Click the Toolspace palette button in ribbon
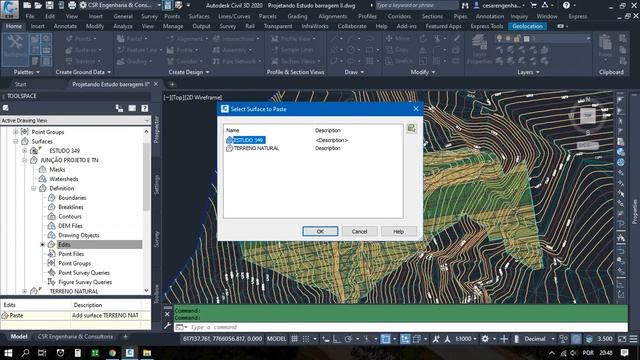 15,49
